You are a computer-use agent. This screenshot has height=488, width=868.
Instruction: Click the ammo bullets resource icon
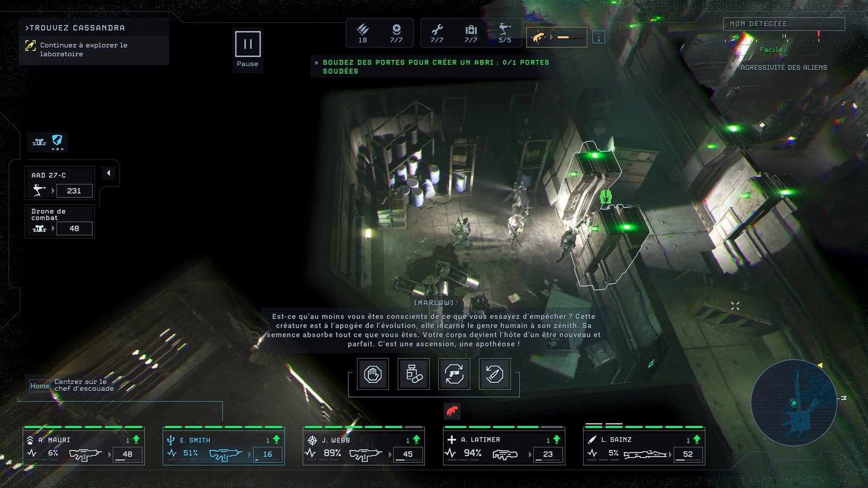[362, 32]
